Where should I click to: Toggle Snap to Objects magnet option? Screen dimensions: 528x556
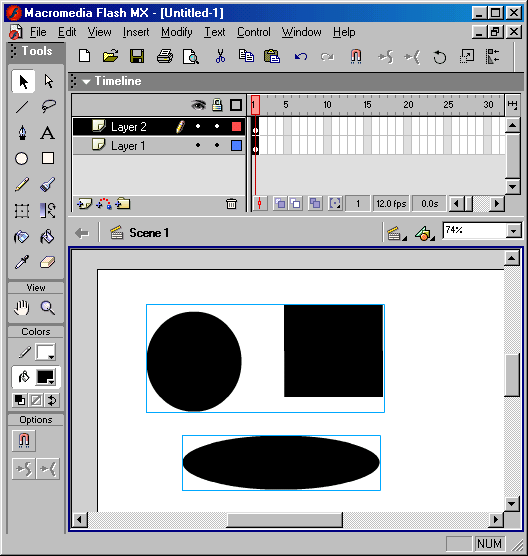[x=24, y=440]
